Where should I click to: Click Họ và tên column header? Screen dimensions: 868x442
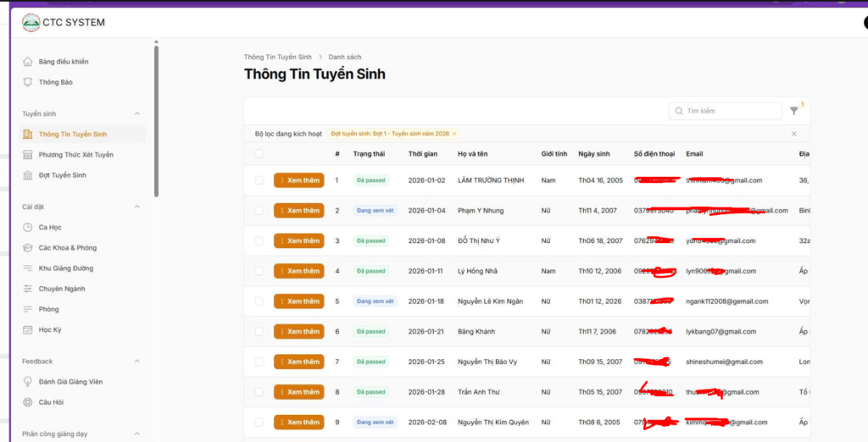(x=473, y=154)
